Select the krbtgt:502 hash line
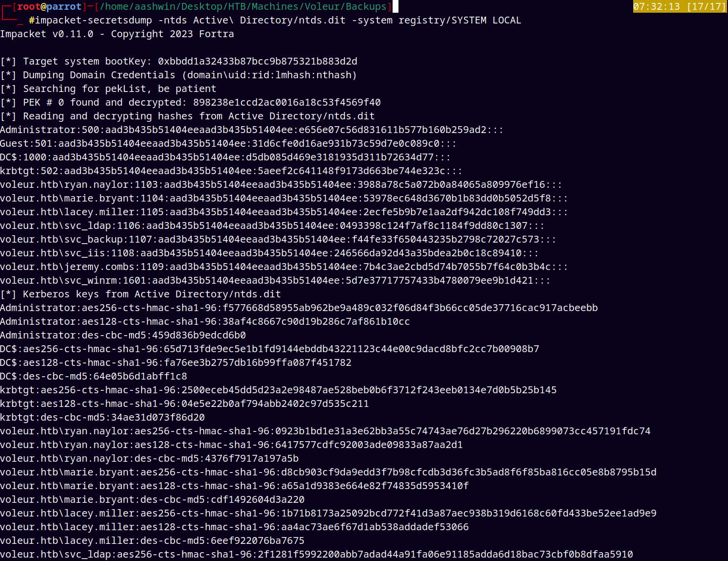 (x=231, y=171)
